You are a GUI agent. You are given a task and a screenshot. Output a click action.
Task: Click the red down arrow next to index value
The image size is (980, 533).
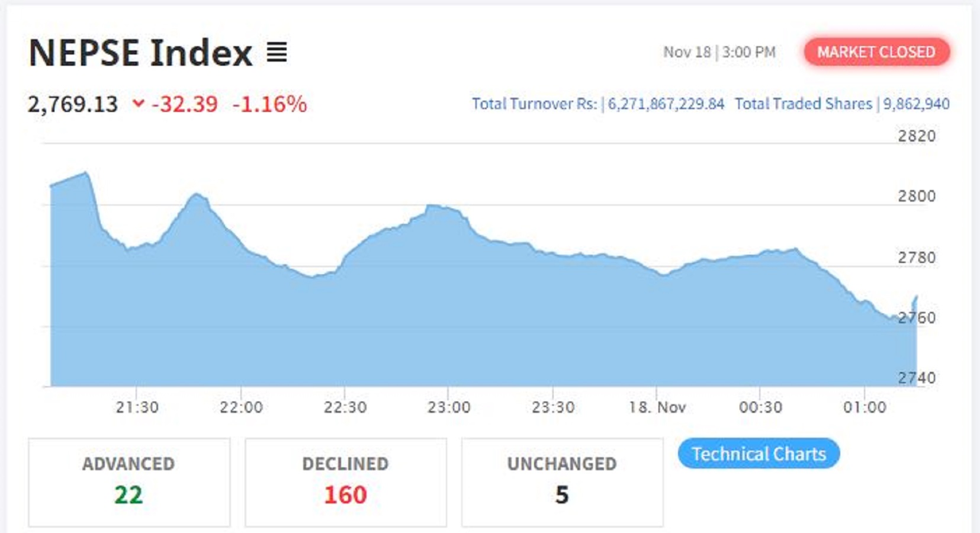[x=138, y=104]
